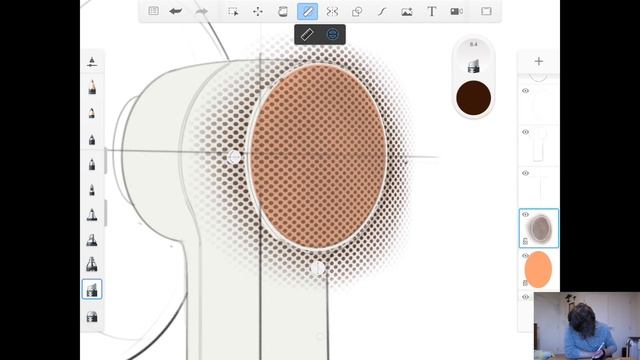Viewport: 640px width, 360px height.
Task: Select the orange ellipse layer thumbnail
Action: click(538, 269)
